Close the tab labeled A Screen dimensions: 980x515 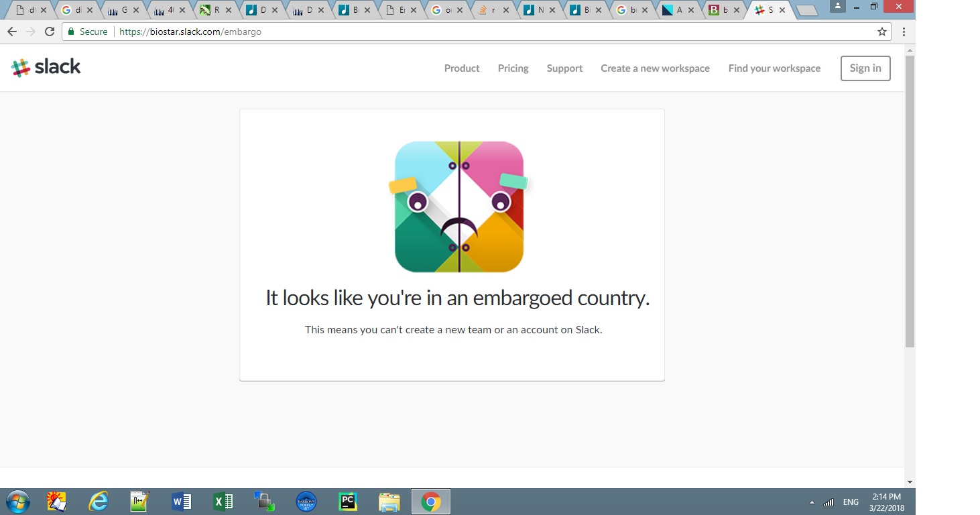(x=691, y=10)
